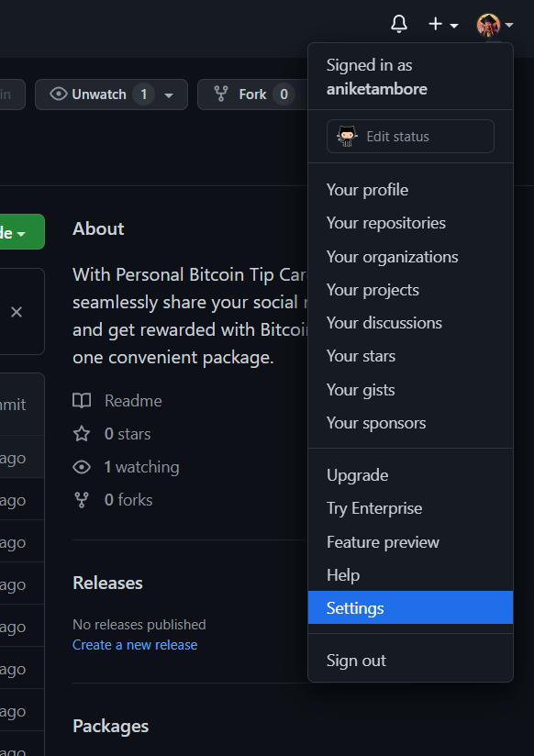Dismiss the panel with the X icon
Viewport: 534px width, 756px height.
point(17,313)
